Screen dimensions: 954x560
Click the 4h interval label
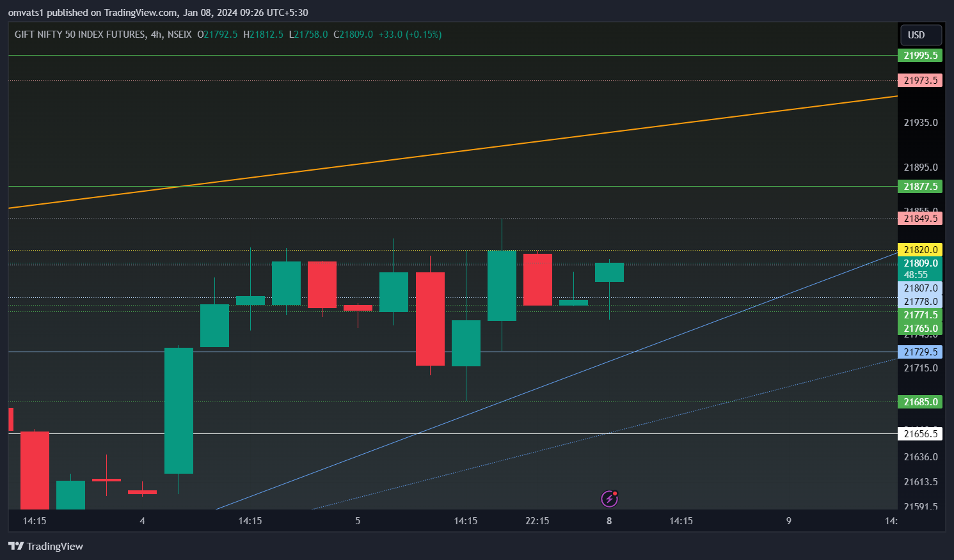coord(157,35)
